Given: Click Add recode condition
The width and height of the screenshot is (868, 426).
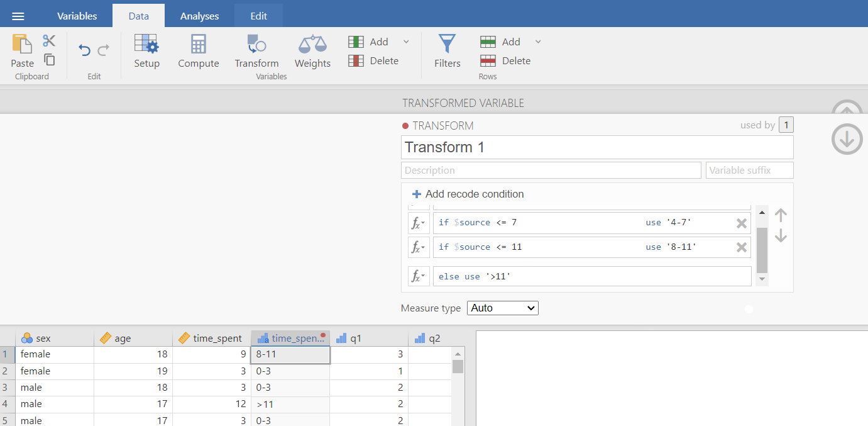Looking at the screenshot, I should (x=468, y=194).
